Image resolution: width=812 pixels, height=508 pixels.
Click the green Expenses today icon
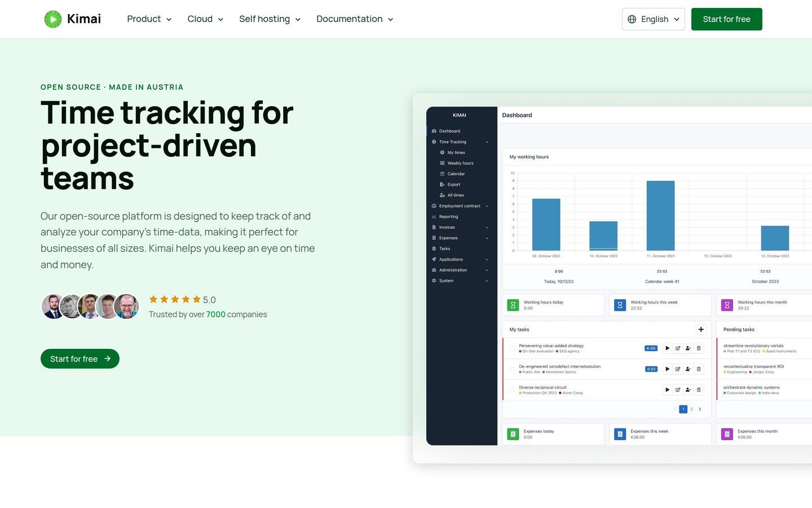click(x=513, y=434)
